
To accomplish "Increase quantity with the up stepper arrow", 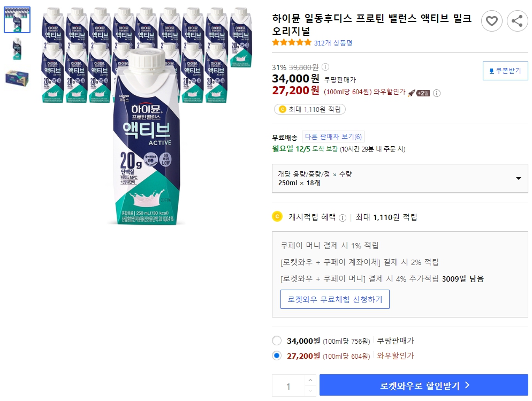I will click(310, 380).
